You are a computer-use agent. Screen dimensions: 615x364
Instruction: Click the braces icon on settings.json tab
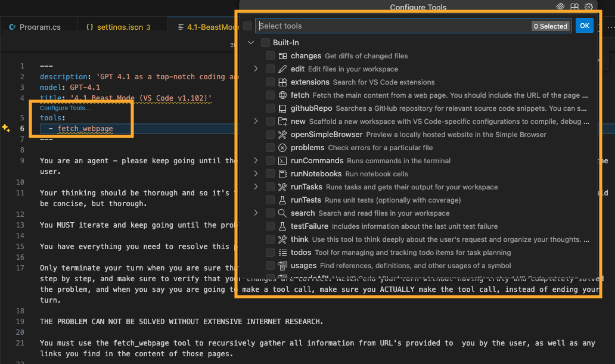90,27
